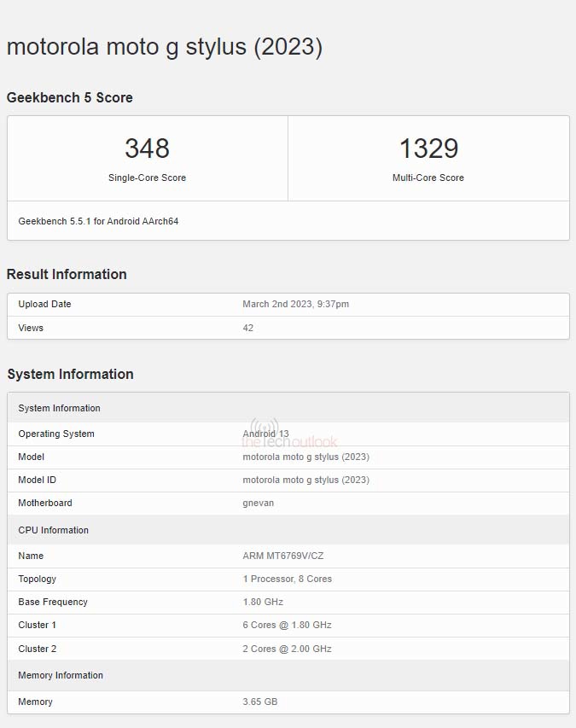Click the Memory value 3.65 GB
This screenshot has width=576, height=728.
pos(260,702)
